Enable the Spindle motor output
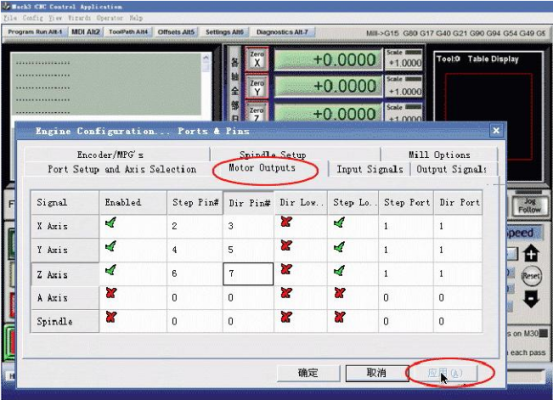 (111, 317)
